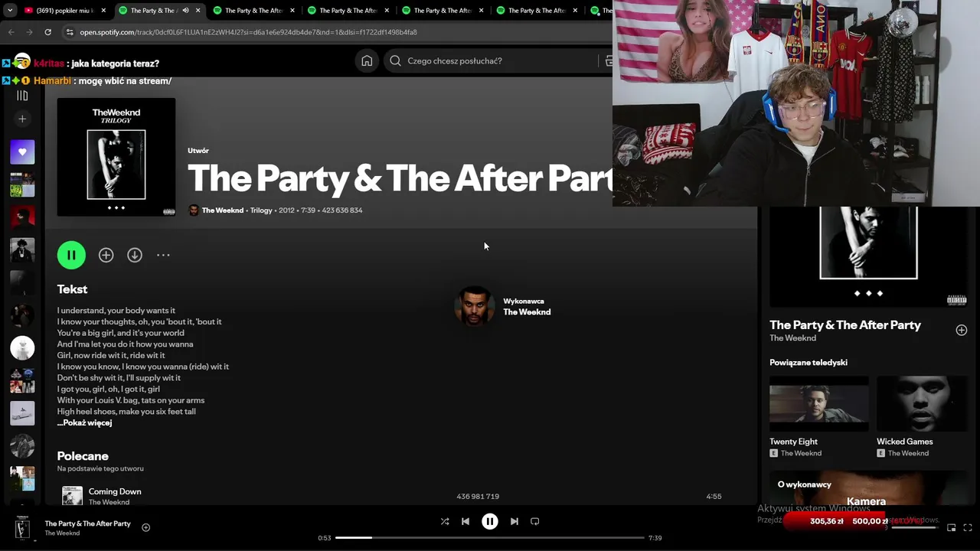The image size is (980, 551).
Task: Create a playlist with the sidebar plus icon
Action: click(x=22, y=119)
